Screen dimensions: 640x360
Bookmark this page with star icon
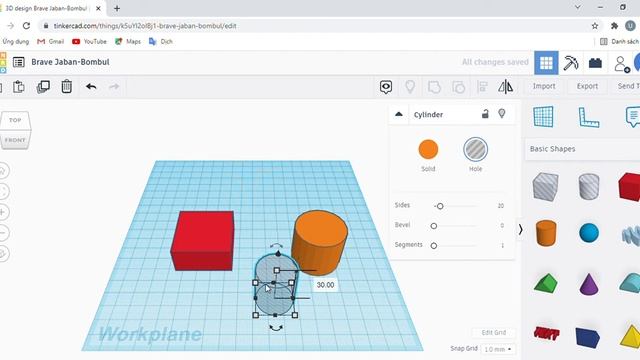click(x=595, y=26)
